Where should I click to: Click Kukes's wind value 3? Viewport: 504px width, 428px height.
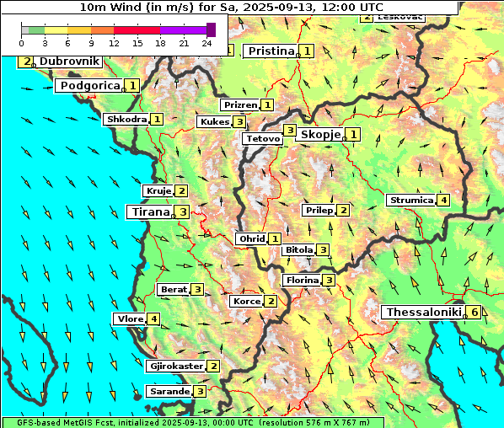coord(240,122)
